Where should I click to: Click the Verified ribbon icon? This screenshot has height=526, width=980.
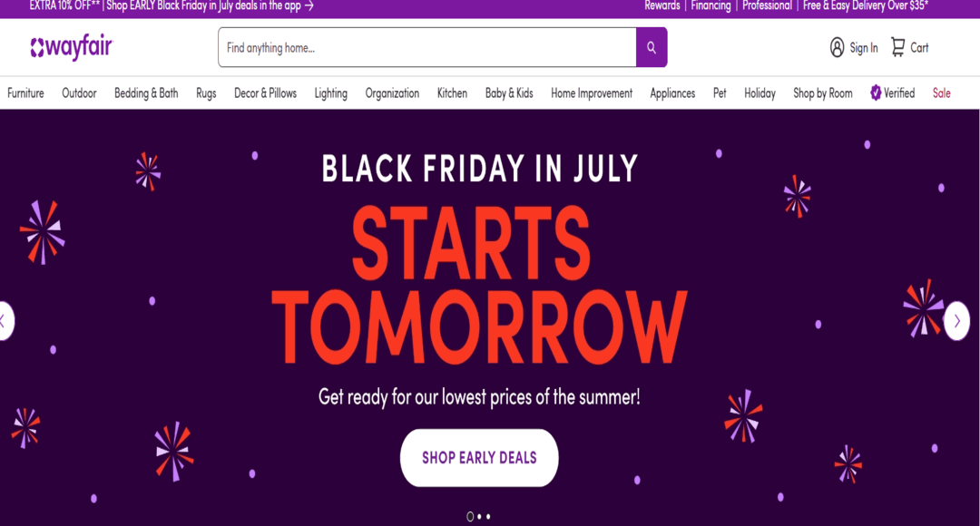(875, 93)
